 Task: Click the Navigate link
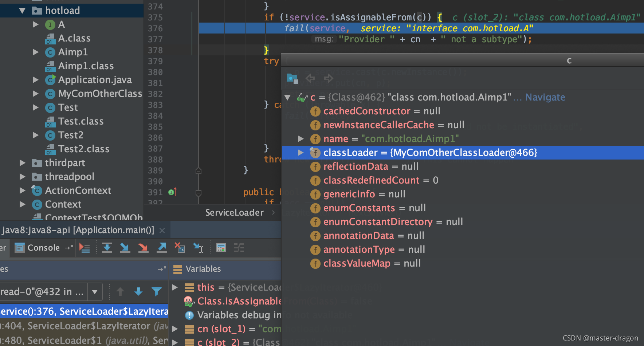point(545,97)
